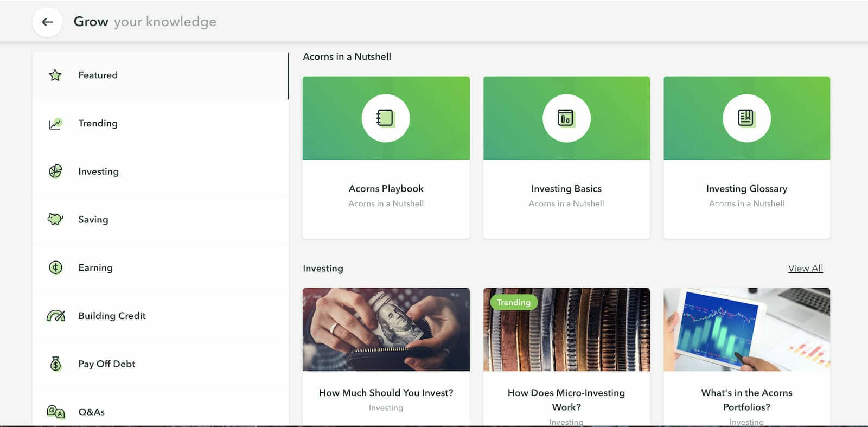The width and height of the screenshot is (868, 427).
Task: Click the hands holding cash thumbnail
Action: pos(386,330)
